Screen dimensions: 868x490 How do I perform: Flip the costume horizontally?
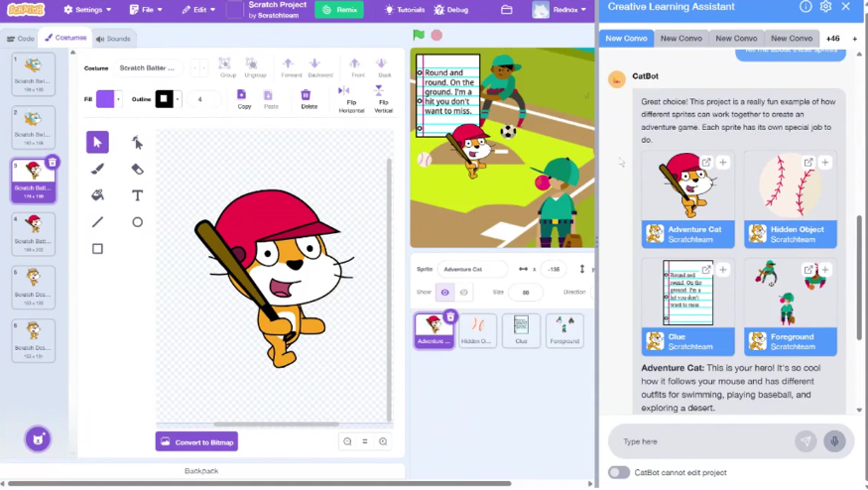pos(352,98)
